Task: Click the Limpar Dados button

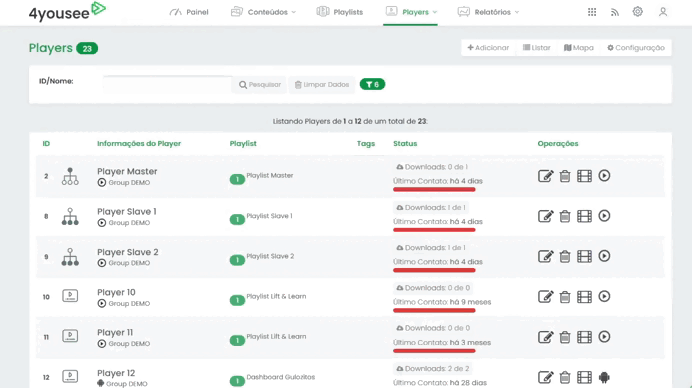Action: pos(322,84)
